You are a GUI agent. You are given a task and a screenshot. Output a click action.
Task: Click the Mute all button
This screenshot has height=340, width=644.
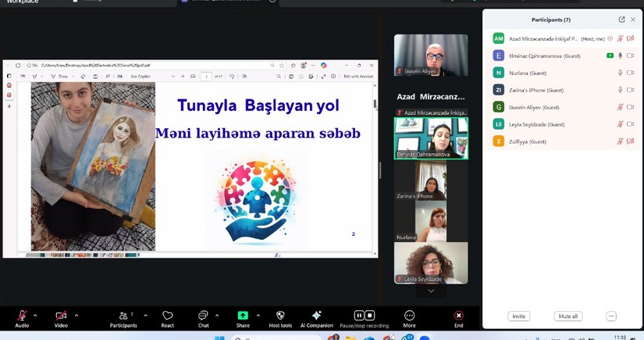[x=568, y=316]
